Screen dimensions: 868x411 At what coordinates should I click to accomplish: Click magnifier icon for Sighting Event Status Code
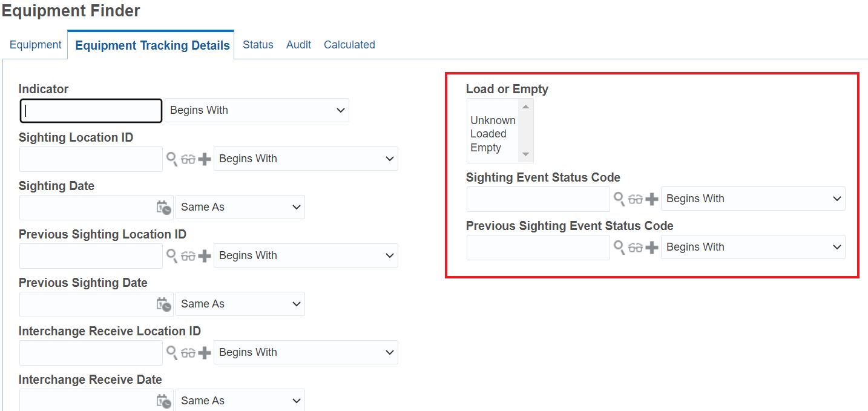coord(619,199)
